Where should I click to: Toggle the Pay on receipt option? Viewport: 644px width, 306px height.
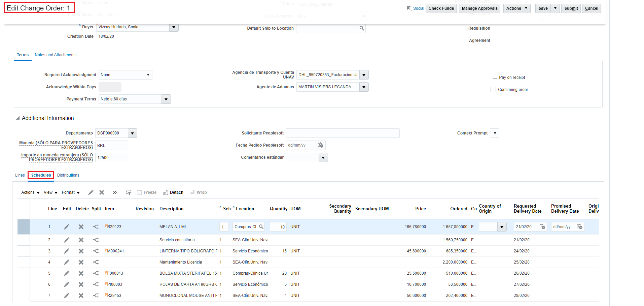(494, 77)
